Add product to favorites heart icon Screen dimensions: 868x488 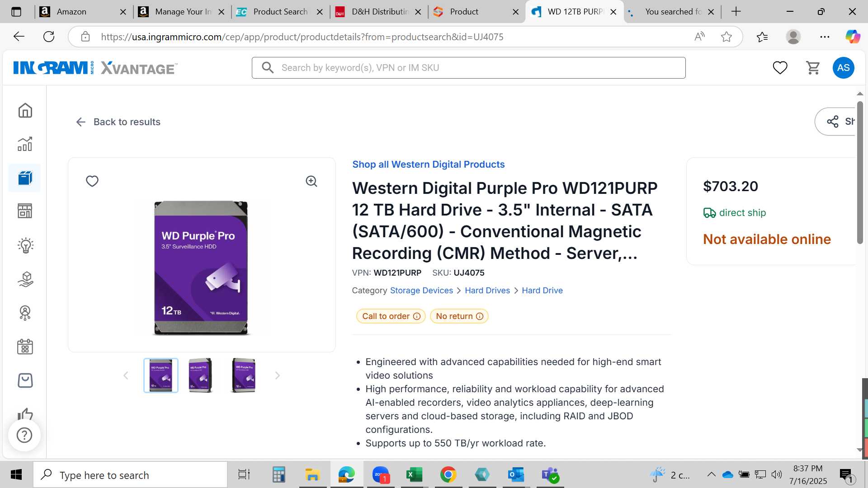coord(92,181)
